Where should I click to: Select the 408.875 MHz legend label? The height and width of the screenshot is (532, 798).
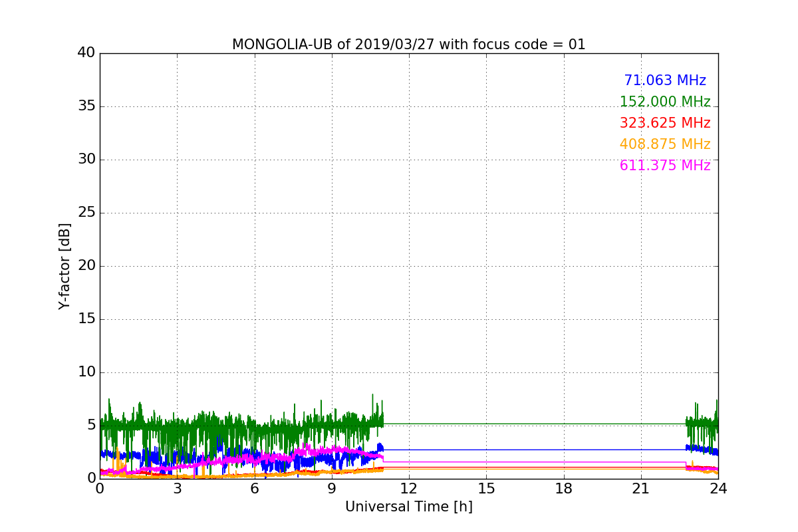point(665,144)
